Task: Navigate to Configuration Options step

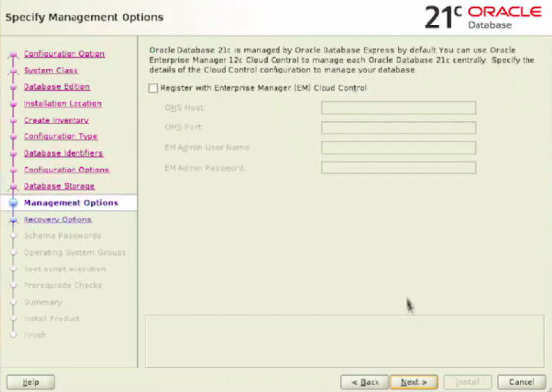Action: (67, 170)
